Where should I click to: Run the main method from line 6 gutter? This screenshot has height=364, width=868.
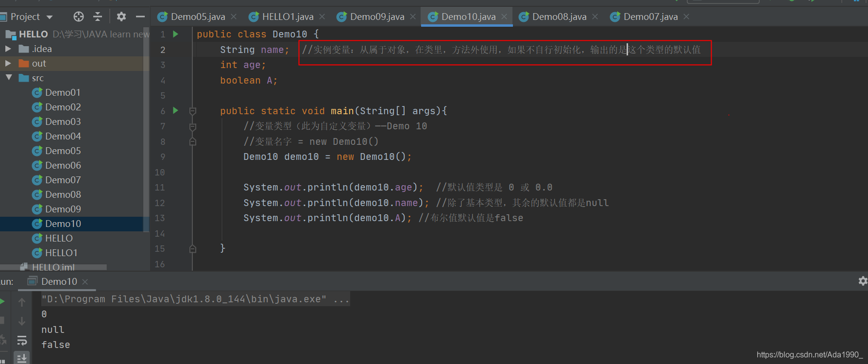pyautogui.click(x=176, y=111)
